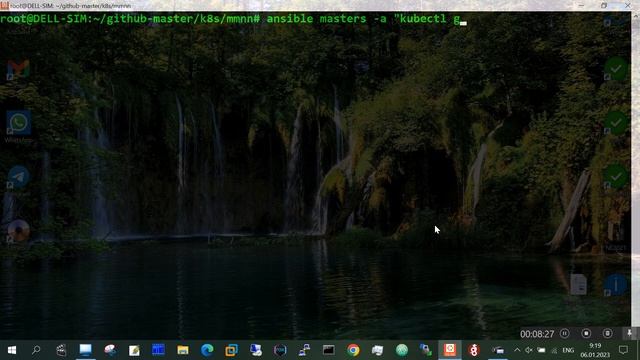640x360 pixels.
Task: Switch to the orange Ubuntu terminal app
Action: pyautogui.click(x=450, y=349)
